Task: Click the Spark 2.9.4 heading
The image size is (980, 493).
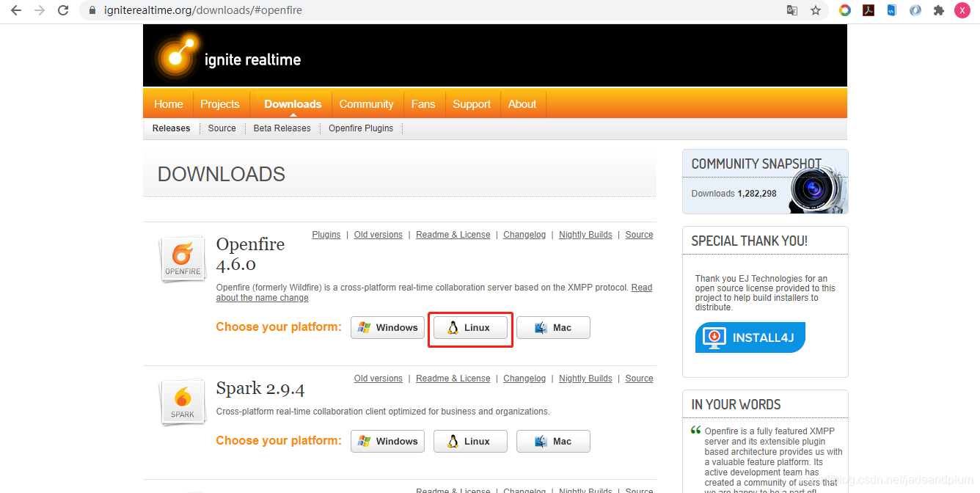Action: tap(260, 388)
